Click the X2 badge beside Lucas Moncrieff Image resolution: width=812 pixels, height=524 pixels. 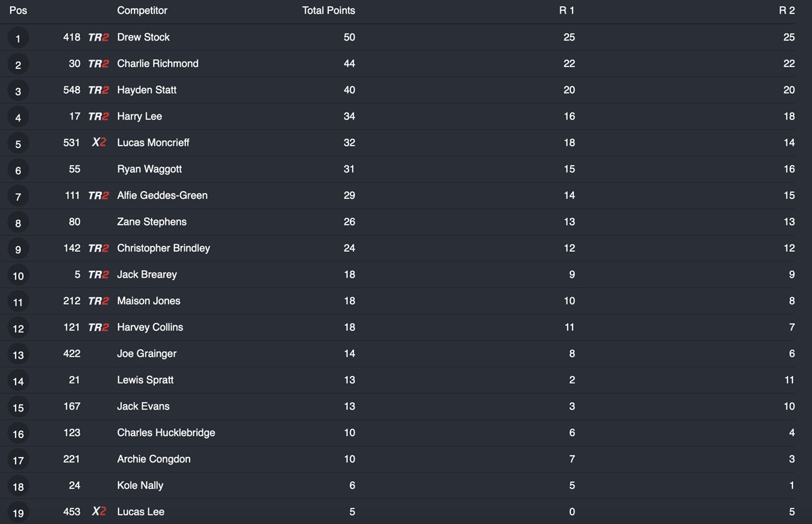[x=99, y=143]
